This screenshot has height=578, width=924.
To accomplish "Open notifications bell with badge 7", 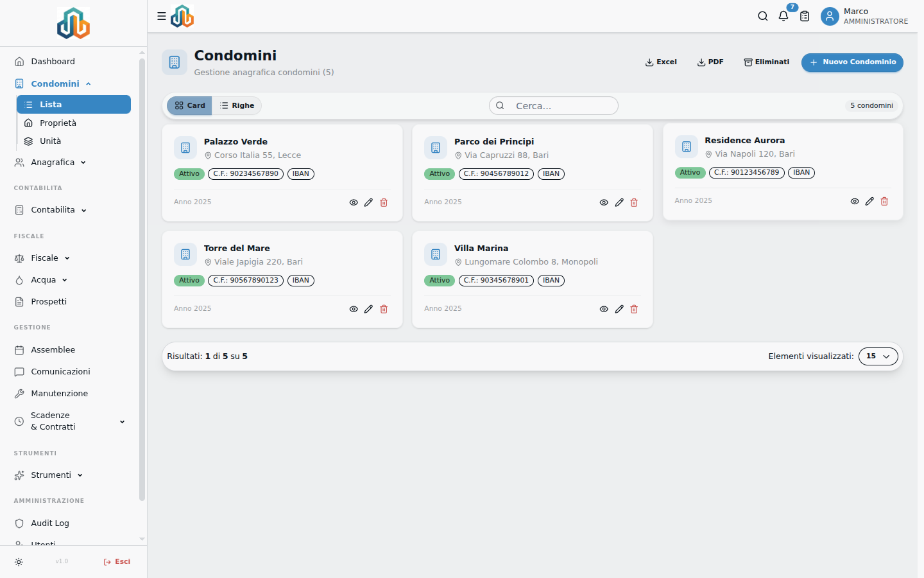I will click(783, 16).
